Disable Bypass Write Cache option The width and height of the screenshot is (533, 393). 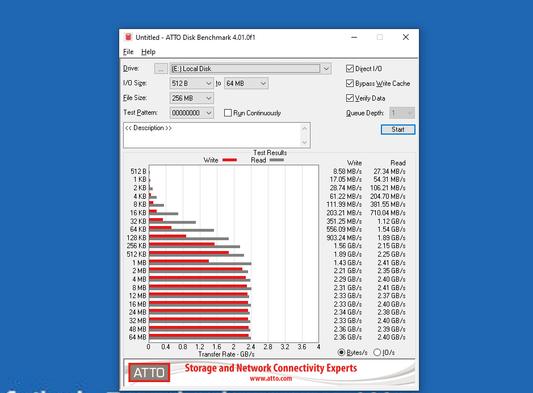coord(350,83)
